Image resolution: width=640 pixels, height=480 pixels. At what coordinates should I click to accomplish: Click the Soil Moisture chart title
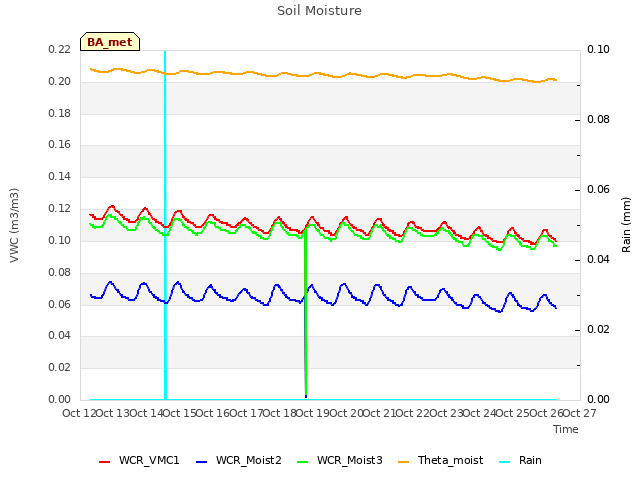320,11
